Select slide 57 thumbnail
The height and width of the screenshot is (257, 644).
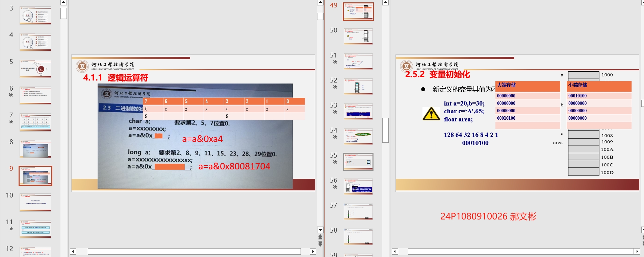click(358, 212)
